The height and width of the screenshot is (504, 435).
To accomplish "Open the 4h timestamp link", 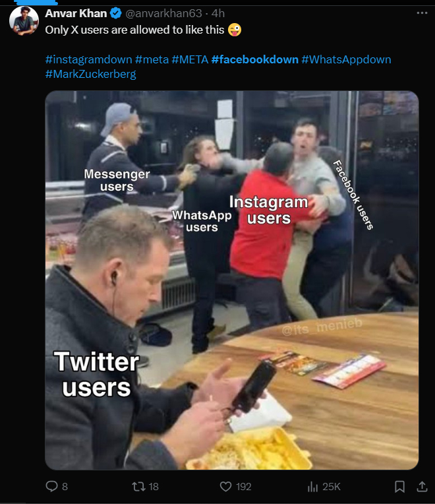I will (x=218, y=13).
